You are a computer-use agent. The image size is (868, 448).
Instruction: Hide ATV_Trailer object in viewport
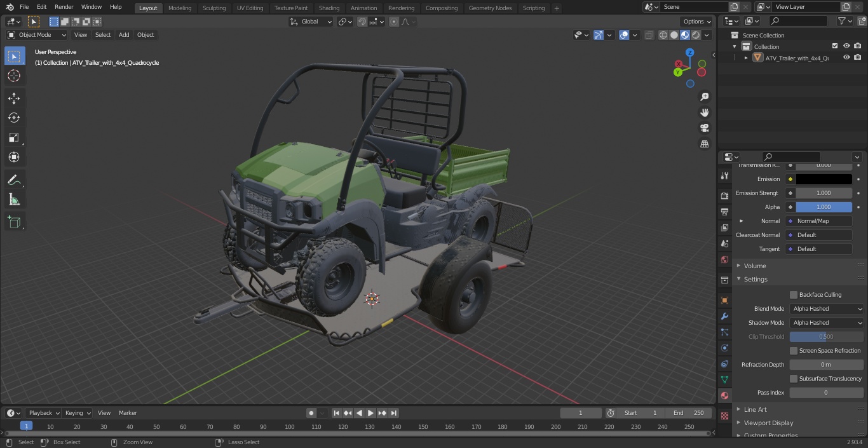[846, 58]
